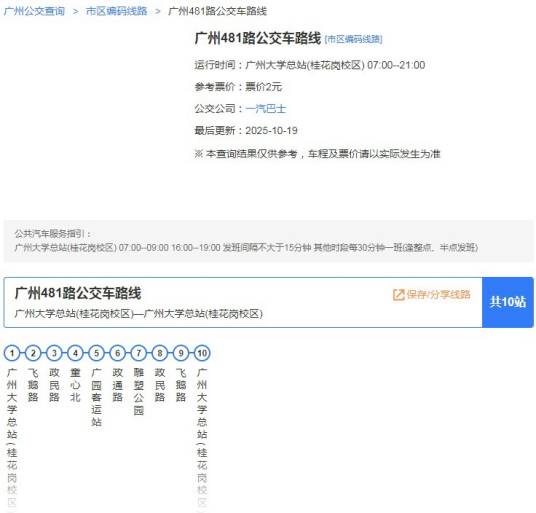Click the 保存/分享线路 text link
Viewport: 536px width, 513px height.
pyautogui.click(x=439, y=294)
